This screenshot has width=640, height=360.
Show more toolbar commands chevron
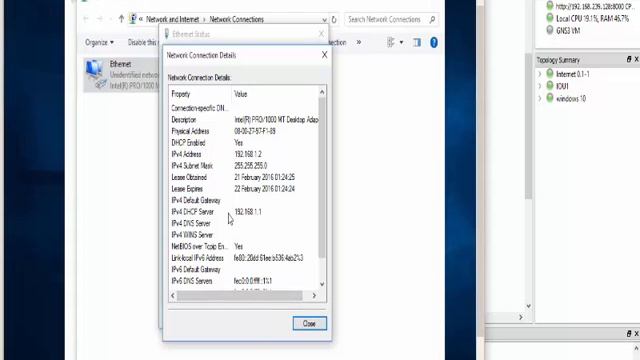pyautogui.click(x=359, y=42)
